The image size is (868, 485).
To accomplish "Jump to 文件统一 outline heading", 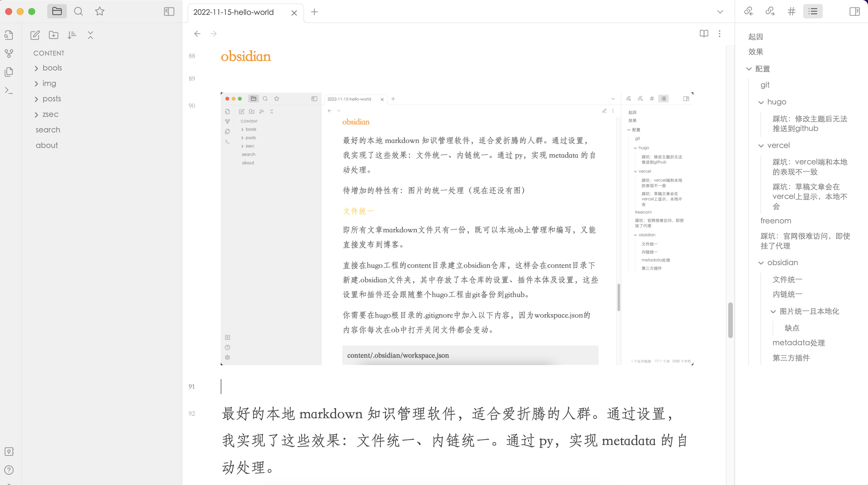I will coord(787,279).
